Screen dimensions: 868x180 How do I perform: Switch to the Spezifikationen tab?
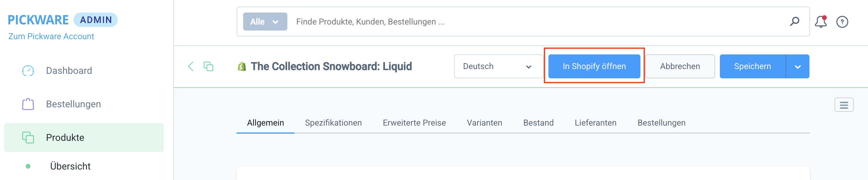coord(333,123)
